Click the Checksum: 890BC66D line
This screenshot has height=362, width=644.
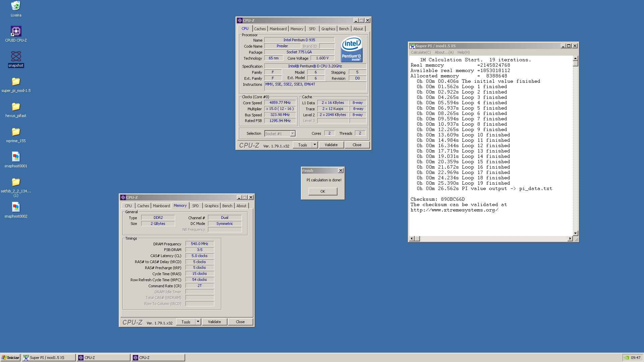438,199
